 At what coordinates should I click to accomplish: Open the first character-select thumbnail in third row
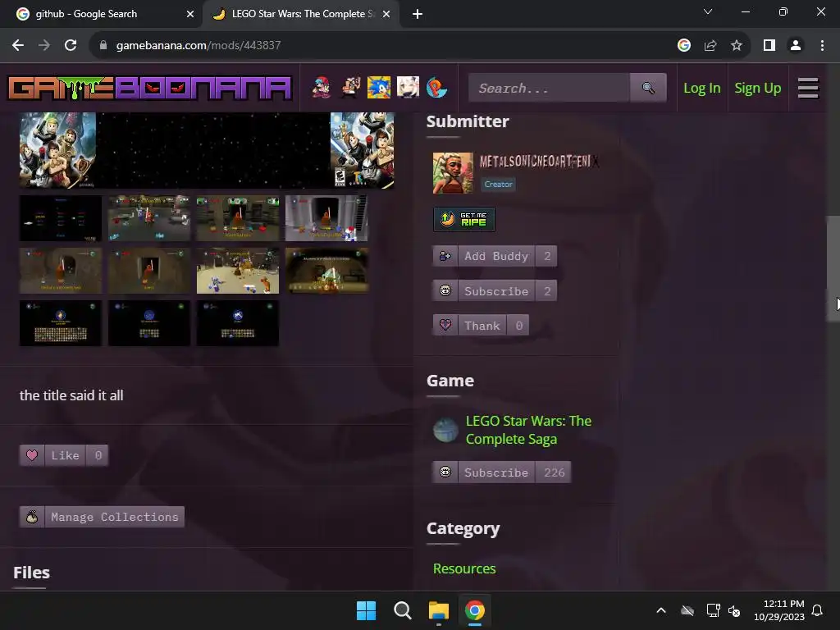coord(61,323)
